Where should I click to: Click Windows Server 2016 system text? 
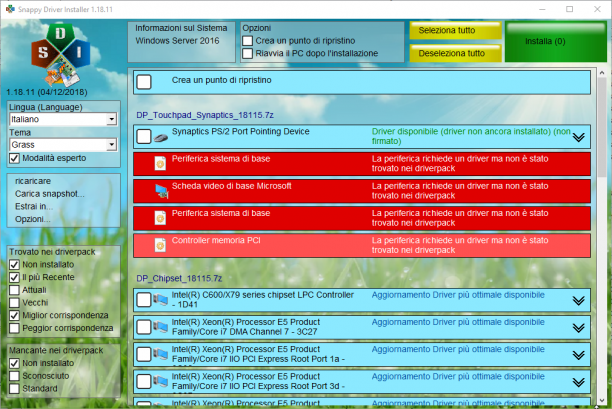point(177,41)
